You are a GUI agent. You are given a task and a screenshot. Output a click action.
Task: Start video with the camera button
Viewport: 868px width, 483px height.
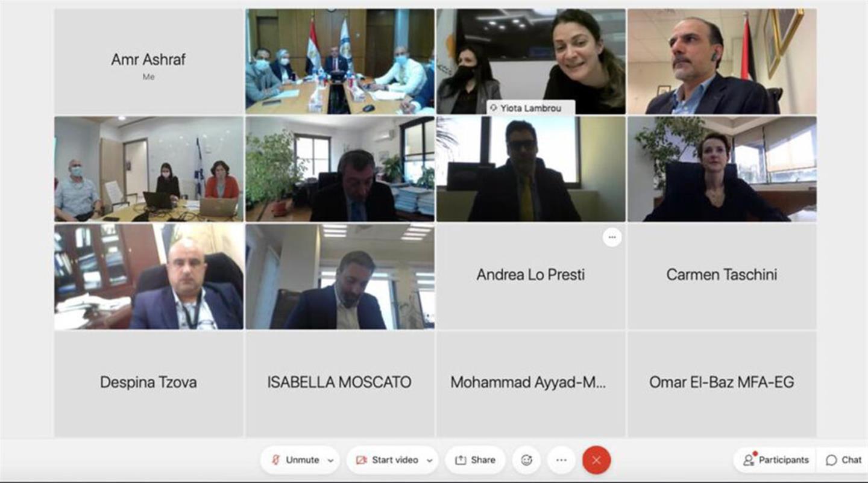click(388, 460)
